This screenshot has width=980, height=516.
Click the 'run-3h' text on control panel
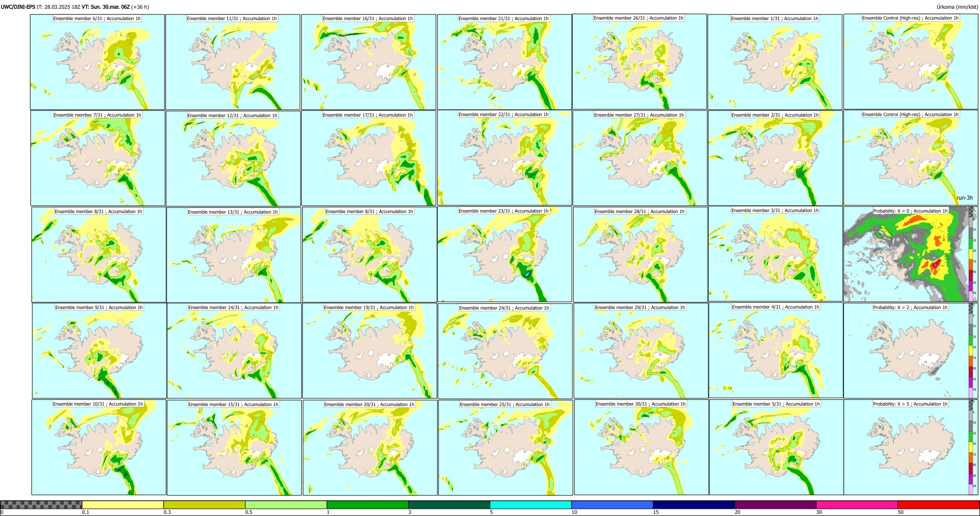(x=964, y=198)
